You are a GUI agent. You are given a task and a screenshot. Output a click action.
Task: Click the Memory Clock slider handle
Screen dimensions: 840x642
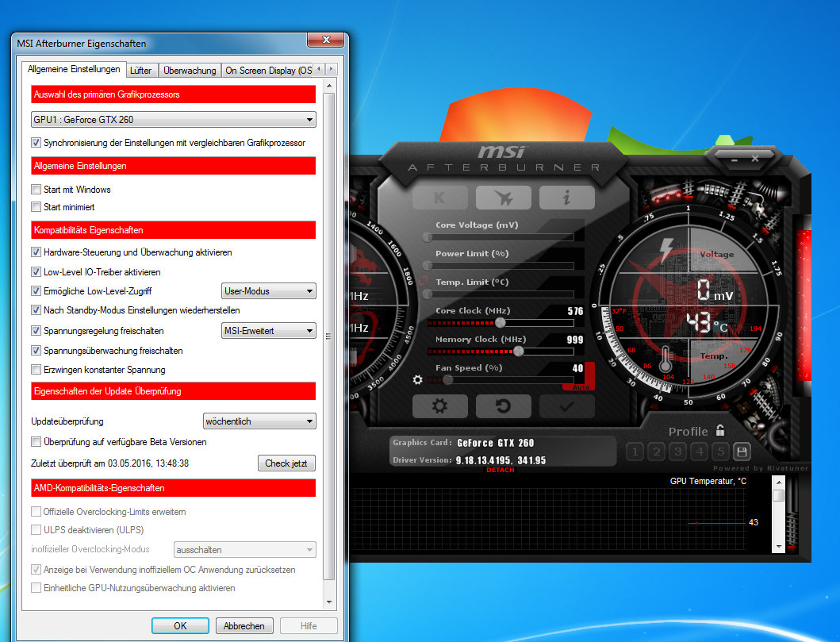click(519, 352)
